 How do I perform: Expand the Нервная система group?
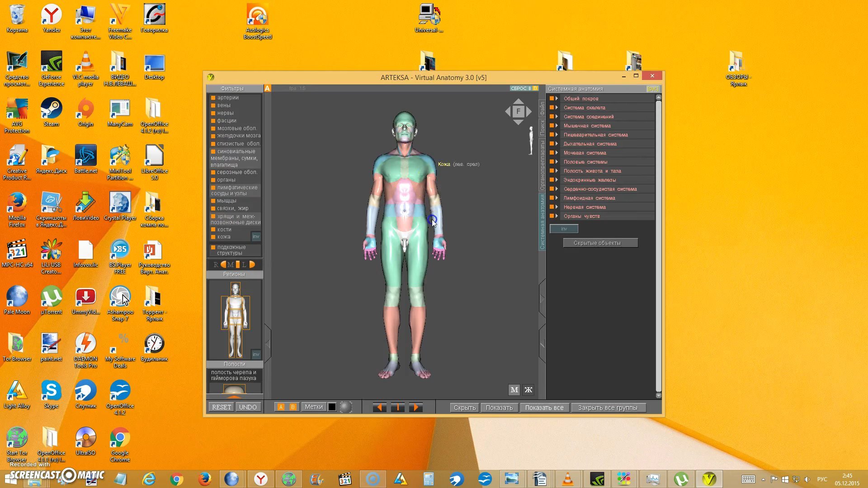click(557, 207)
